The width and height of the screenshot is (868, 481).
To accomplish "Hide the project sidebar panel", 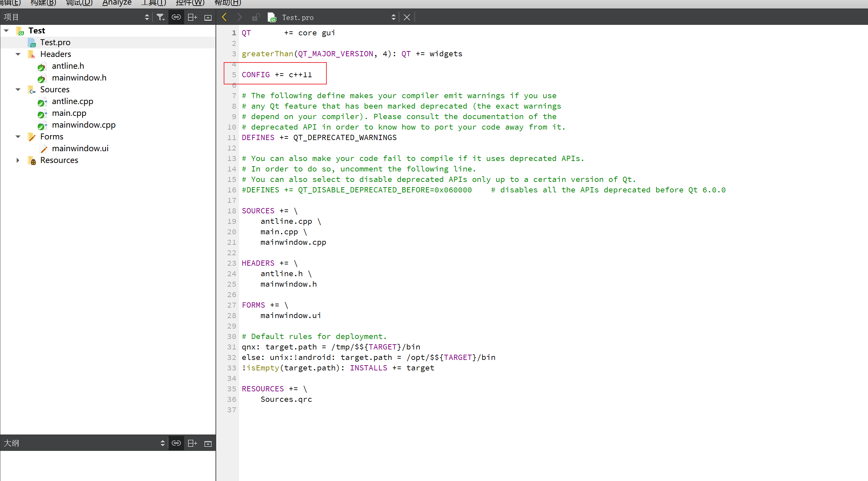I will coord(208,17).
